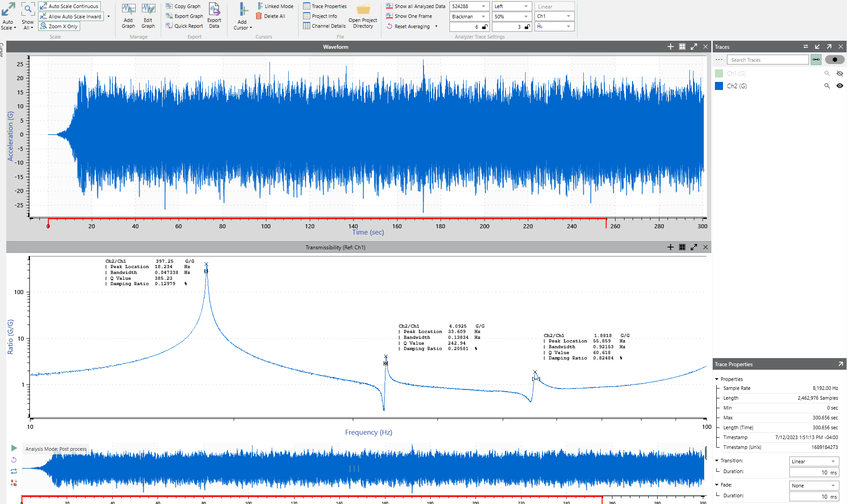Click the Delete All cursors button
The image size is (847, 504).
click(270, 16)
